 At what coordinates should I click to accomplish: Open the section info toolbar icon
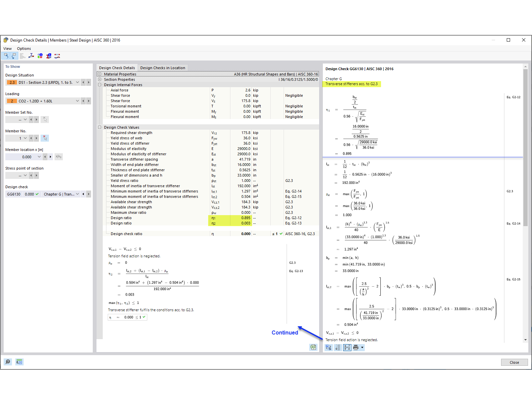coord(49,56)
